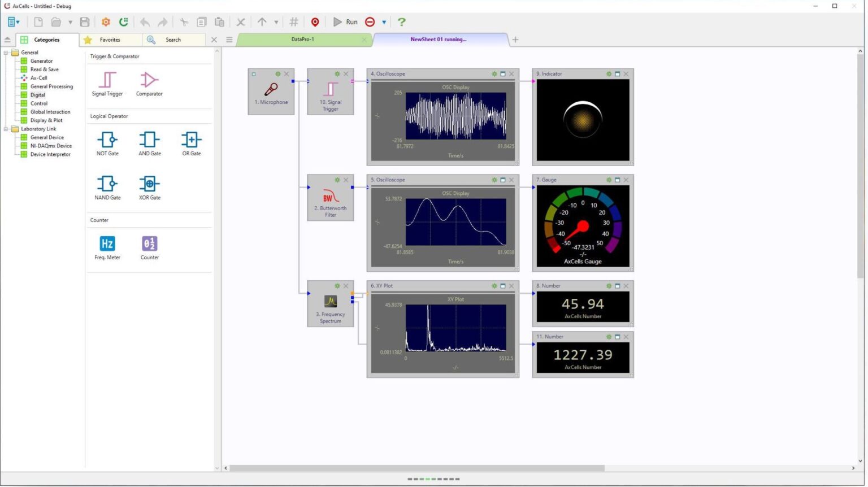Select the Signal Trigger component icon
The width and height of the screenshot is (868, 487).
tap(107, 80)
